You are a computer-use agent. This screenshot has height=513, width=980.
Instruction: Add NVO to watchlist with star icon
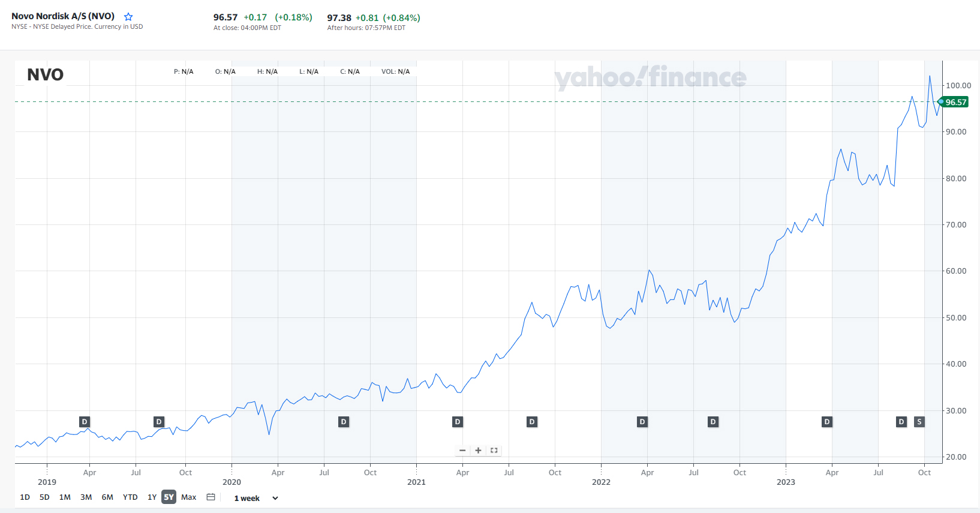pyautogui.click(x=128, y=17)
